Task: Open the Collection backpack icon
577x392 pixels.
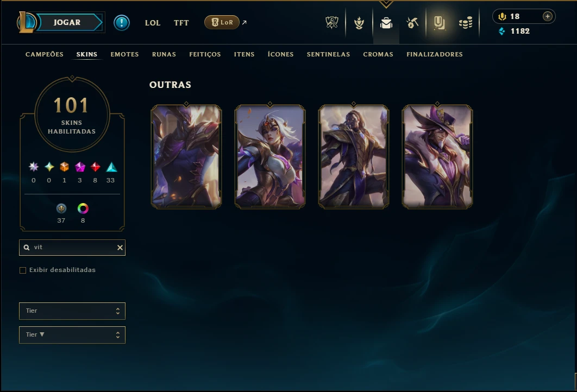Action: pos(386,23)
